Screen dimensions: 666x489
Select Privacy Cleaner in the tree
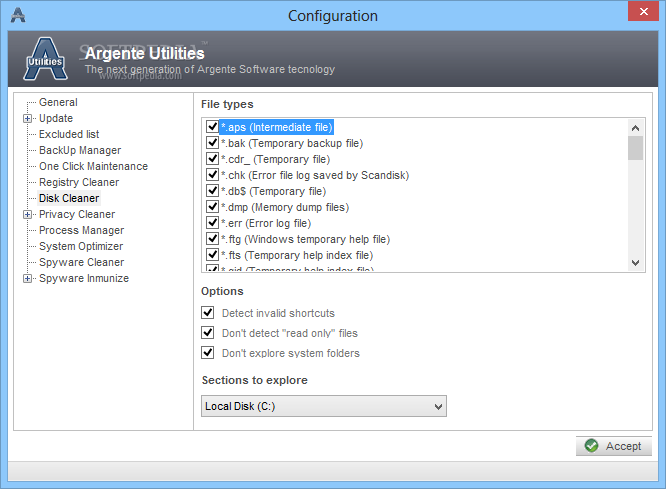[77, 215]
